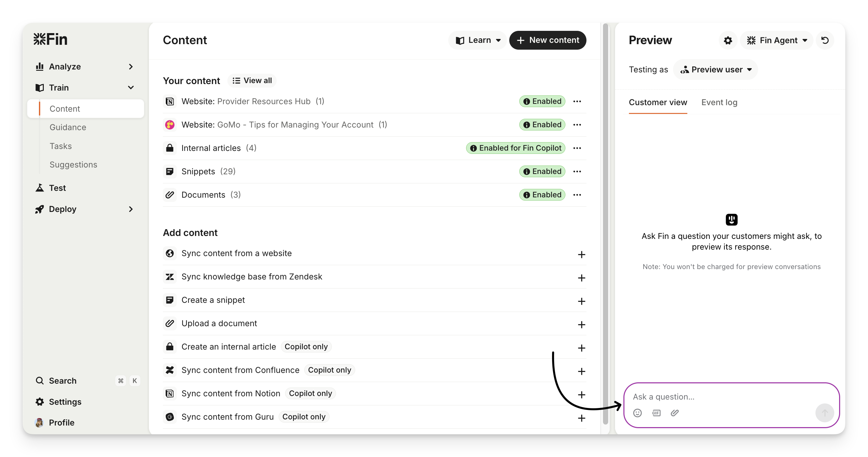Open the more options for Snippets row

pos(577,171)
